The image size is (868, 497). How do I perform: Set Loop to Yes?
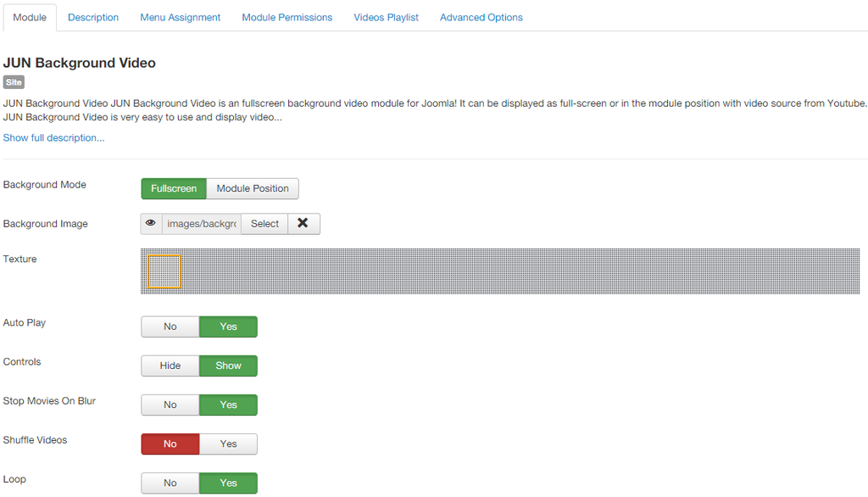pos(228,483)
